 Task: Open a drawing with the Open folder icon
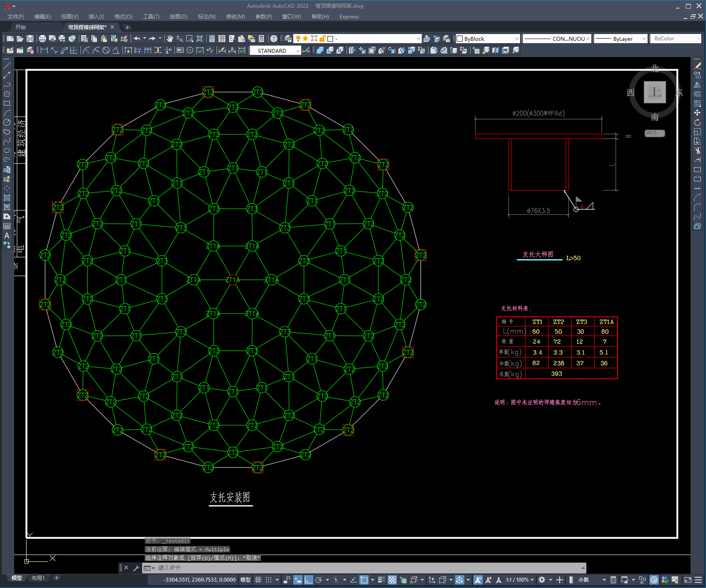(20, 39)
